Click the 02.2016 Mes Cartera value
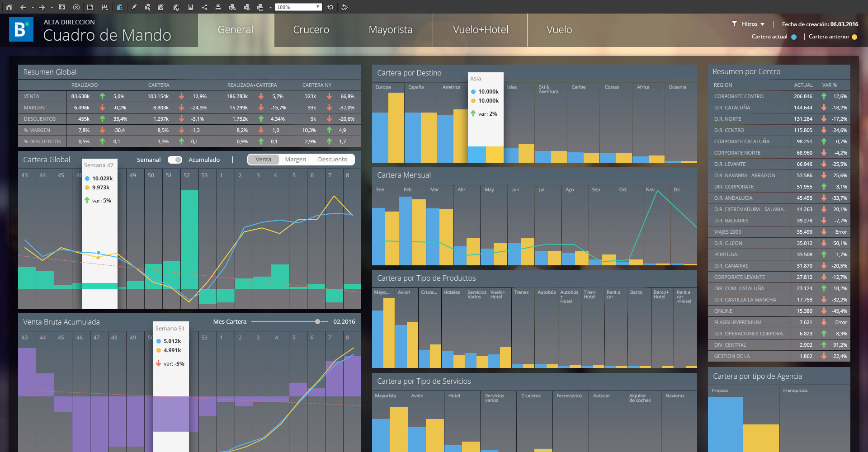This screenshot has height=452, width=868. [x=344, y=322]
